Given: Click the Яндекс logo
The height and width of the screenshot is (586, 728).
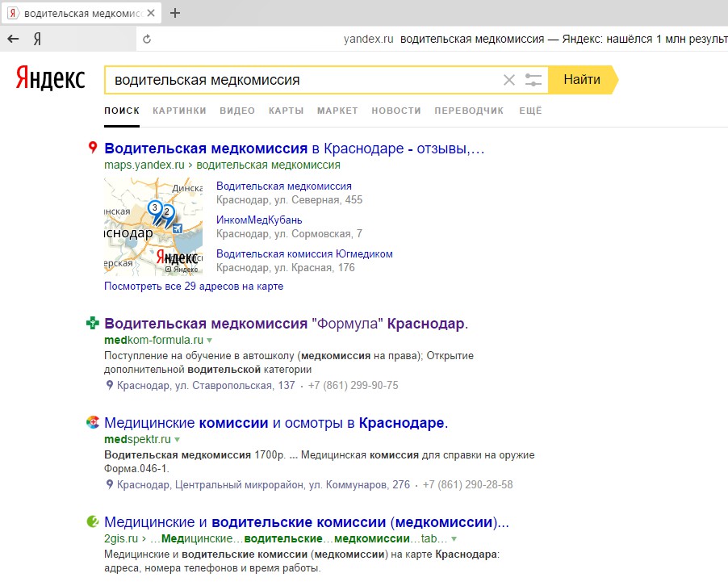Looking at the screenshot, I should 50,77.
